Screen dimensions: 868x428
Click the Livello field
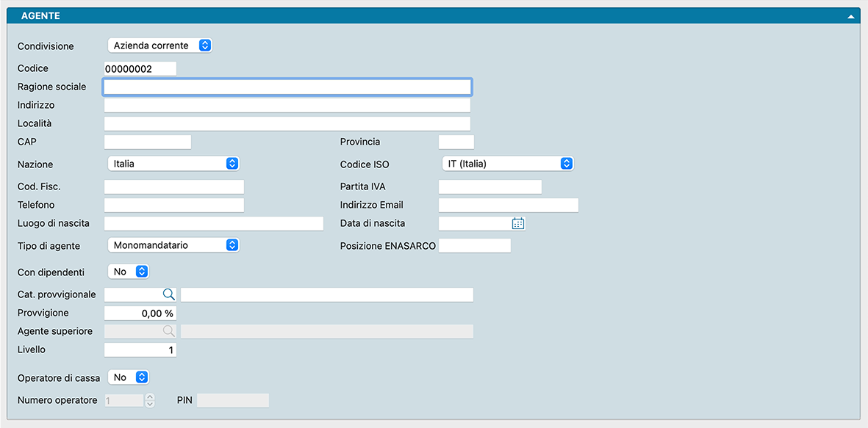coord(140,350)
